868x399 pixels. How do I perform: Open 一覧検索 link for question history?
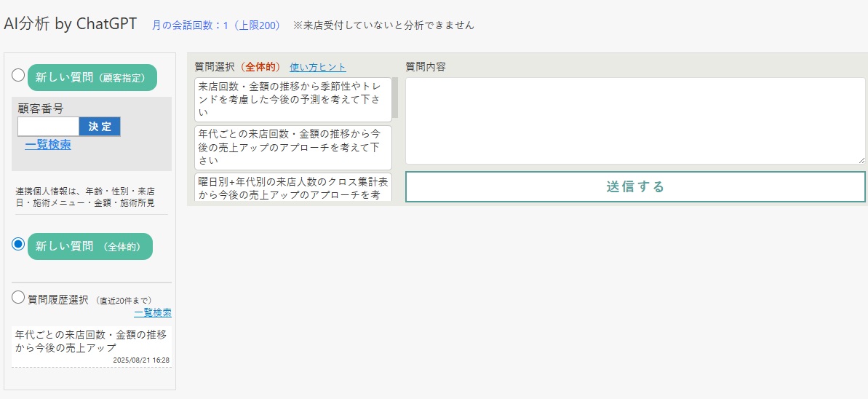(x=153, y=313)
